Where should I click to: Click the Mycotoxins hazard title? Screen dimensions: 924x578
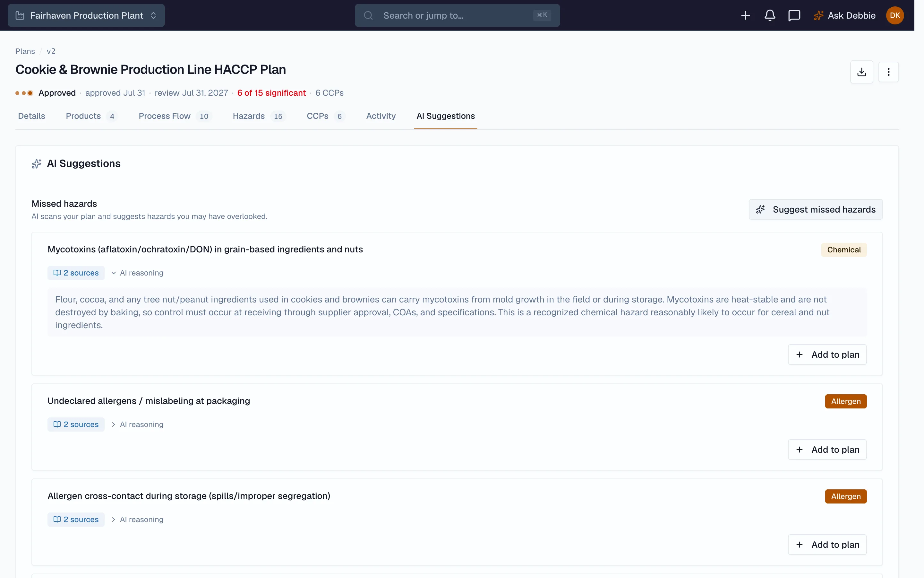tap(205, 249)
